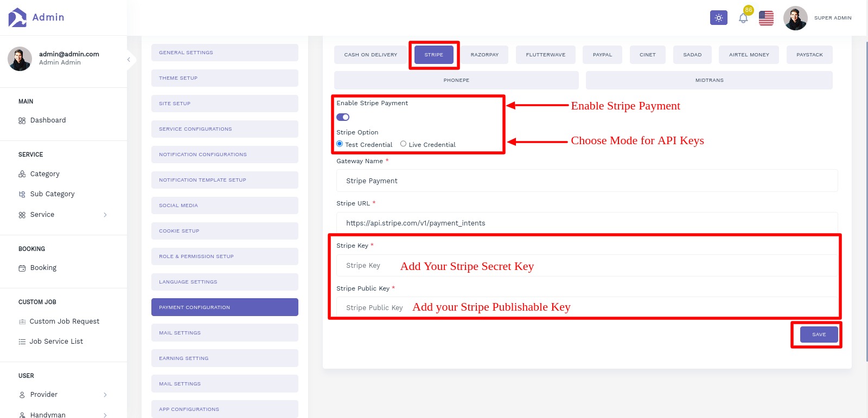Open General Settings section
868x418 pixels.
(225, 53)
